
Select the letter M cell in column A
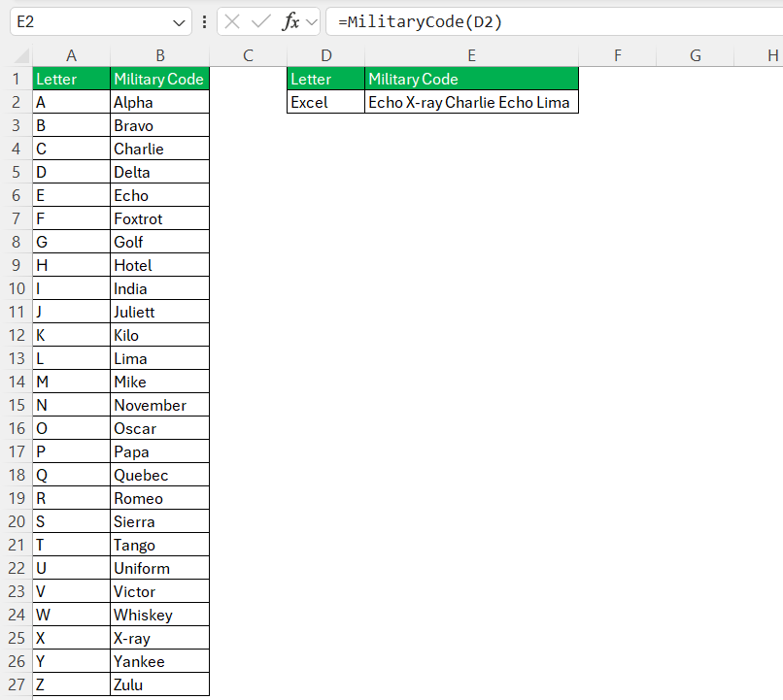tap(72, 382)
